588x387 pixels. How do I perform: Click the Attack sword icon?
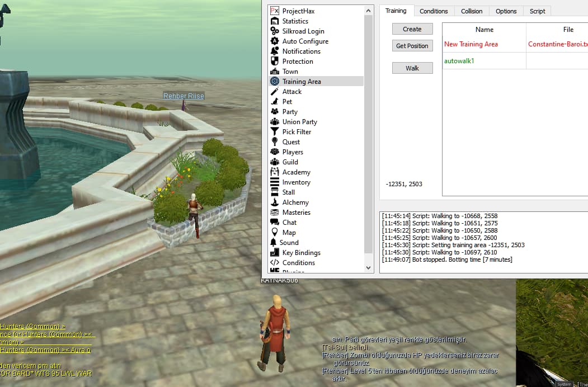[275, 92]
